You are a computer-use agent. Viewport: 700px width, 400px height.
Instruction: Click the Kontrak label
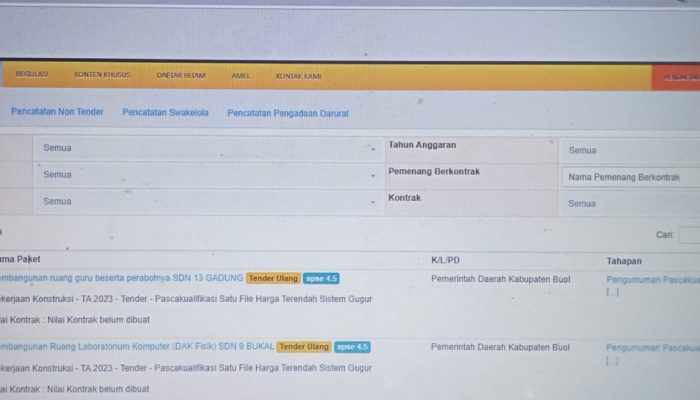[404, 198]
